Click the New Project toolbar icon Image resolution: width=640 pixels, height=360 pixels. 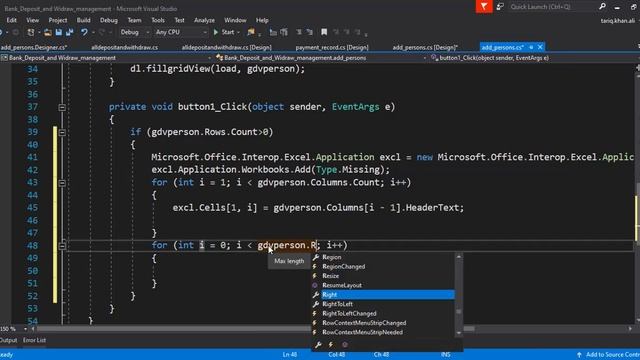click(x=31, y=32)
